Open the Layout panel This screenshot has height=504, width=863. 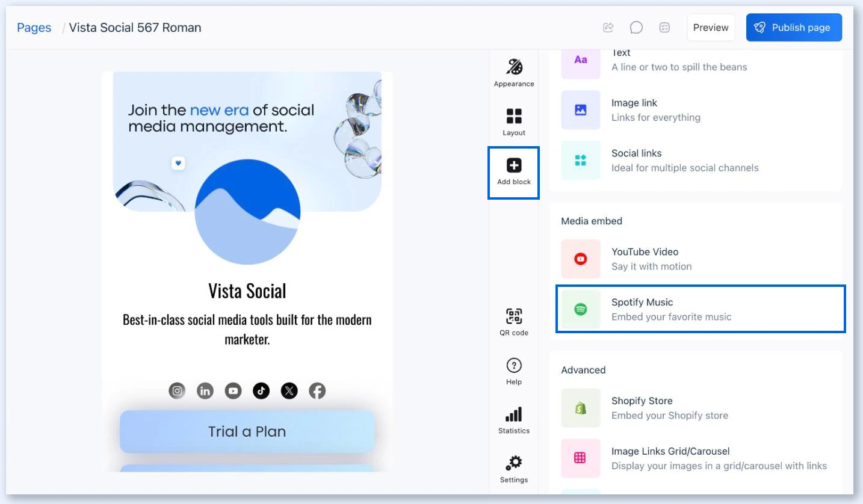[x=514, y=122]
